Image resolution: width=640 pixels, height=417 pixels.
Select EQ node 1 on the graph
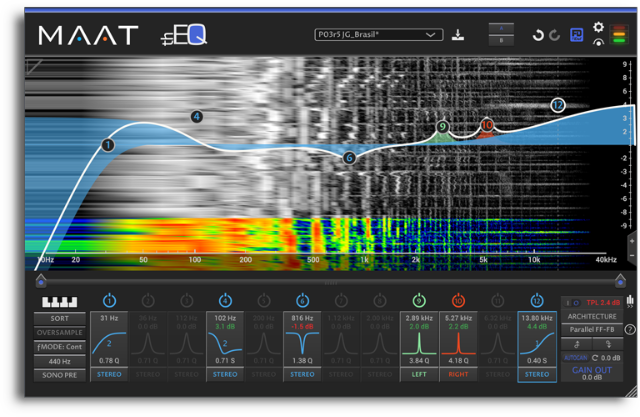(108, 145)
